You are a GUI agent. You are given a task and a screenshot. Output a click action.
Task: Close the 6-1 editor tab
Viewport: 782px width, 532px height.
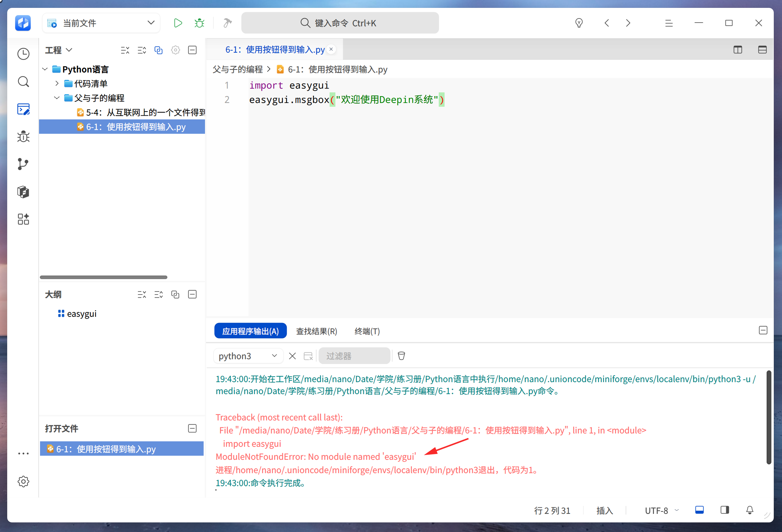(x=331, y=49)
